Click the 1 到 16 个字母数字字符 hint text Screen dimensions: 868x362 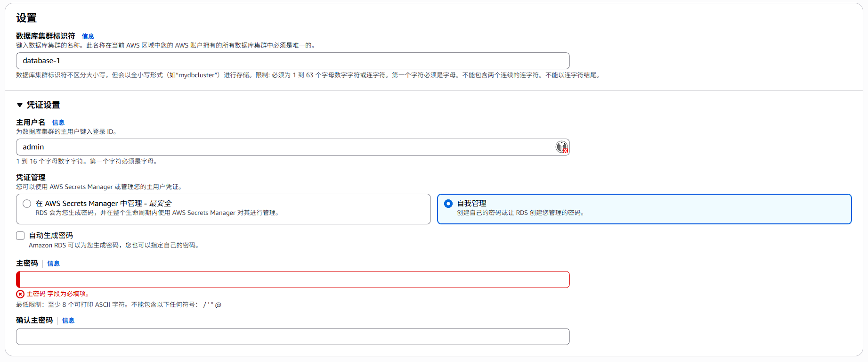coord(87,161)
